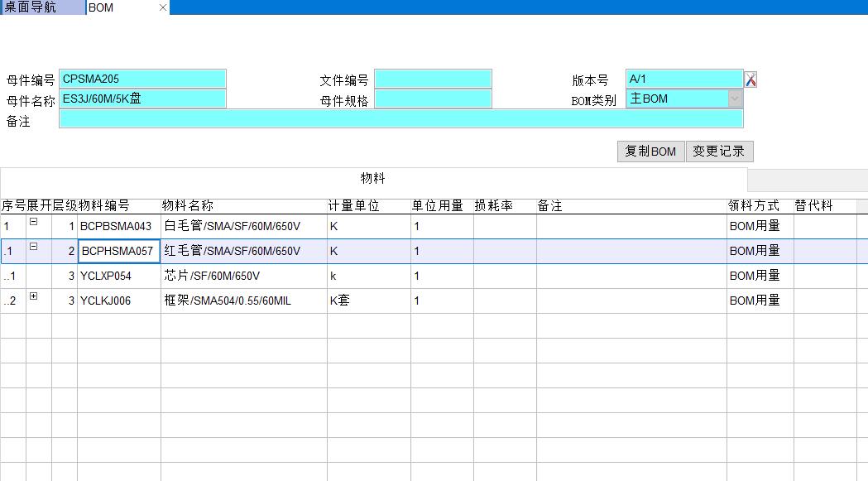Click the icon beside the 版本号 field
This screenshot has height=481, width=868.
pos(751,79)
